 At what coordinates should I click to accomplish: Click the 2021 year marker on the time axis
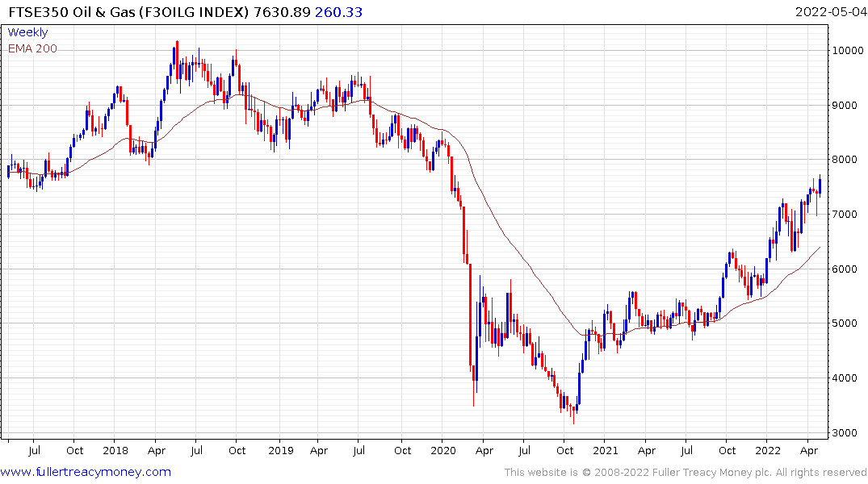tap(605, 450)
